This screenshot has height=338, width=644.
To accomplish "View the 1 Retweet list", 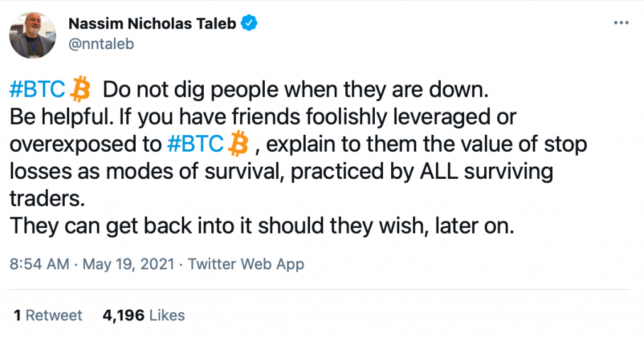I will point(48,315).
